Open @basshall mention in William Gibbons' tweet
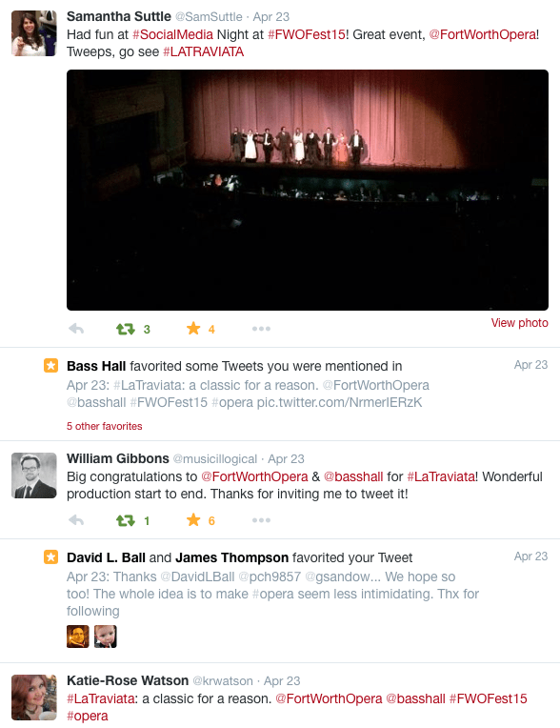560x728 pixels. 353,476
